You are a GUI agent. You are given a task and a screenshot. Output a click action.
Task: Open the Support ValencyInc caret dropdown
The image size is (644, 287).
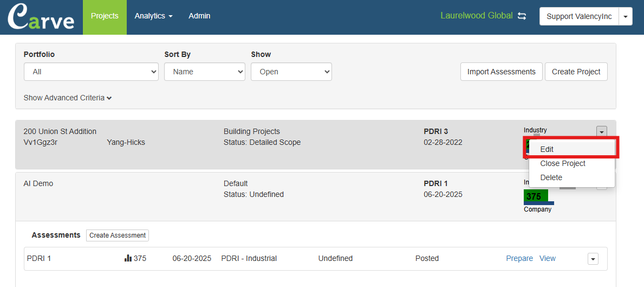coord(626,16)
